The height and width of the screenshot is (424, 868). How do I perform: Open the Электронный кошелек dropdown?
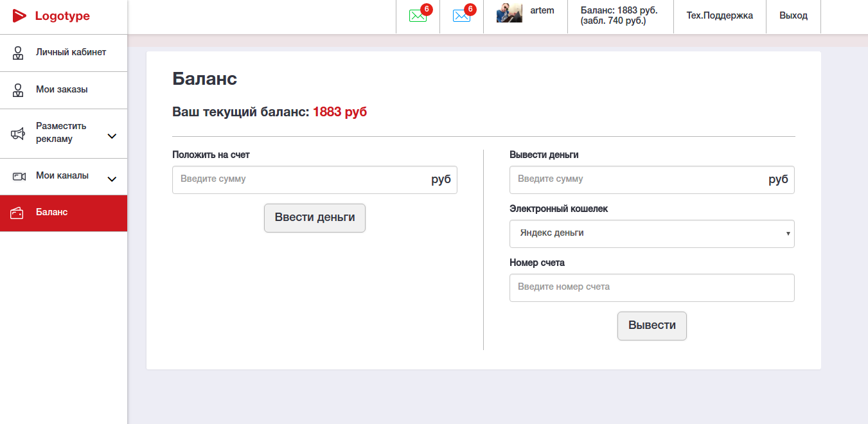pyautogui.click(x=652, y=234)
